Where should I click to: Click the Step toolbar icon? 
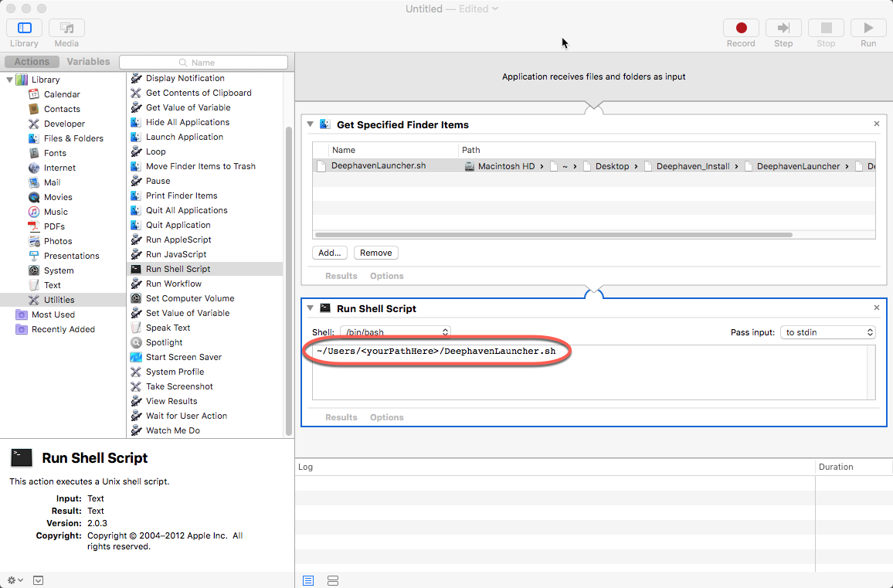pos(783,29)
